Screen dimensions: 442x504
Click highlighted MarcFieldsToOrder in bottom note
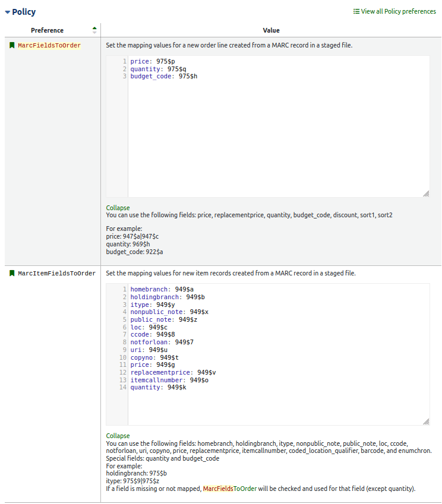(x=230, y=489)
